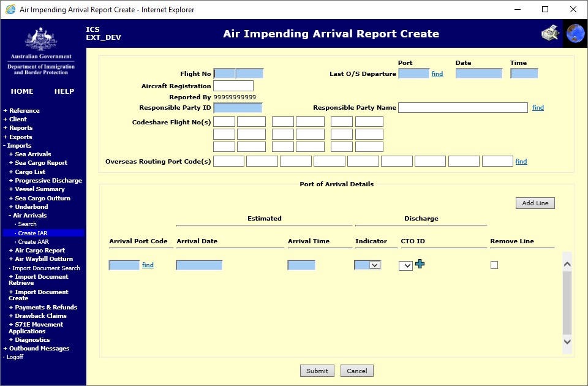Click find link for Overseas Routing Port Codes
The image size is (588, 386).
521,162
